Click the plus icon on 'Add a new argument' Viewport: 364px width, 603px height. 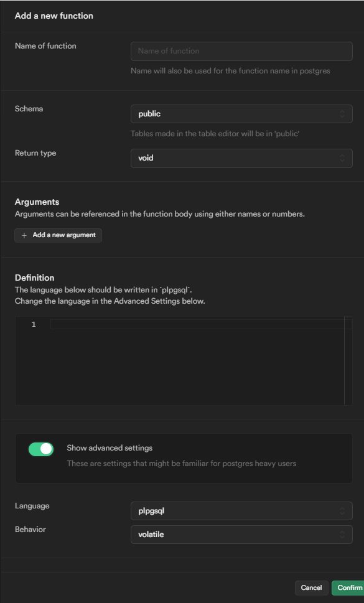[24, 235]
